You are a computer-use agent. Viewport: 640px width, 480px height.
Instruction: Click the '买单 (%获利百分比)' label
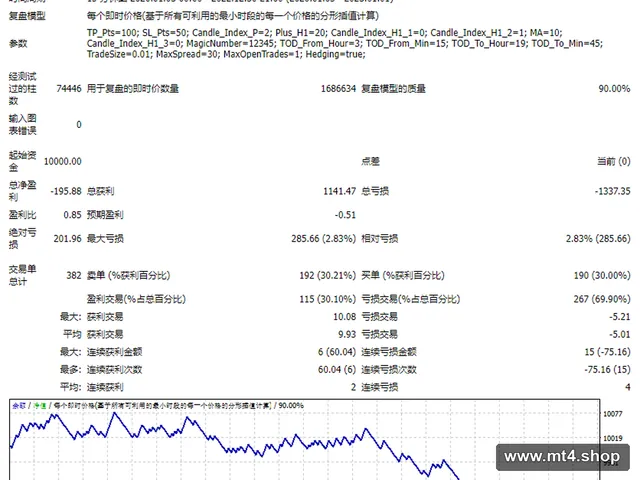tap(403, 275)
